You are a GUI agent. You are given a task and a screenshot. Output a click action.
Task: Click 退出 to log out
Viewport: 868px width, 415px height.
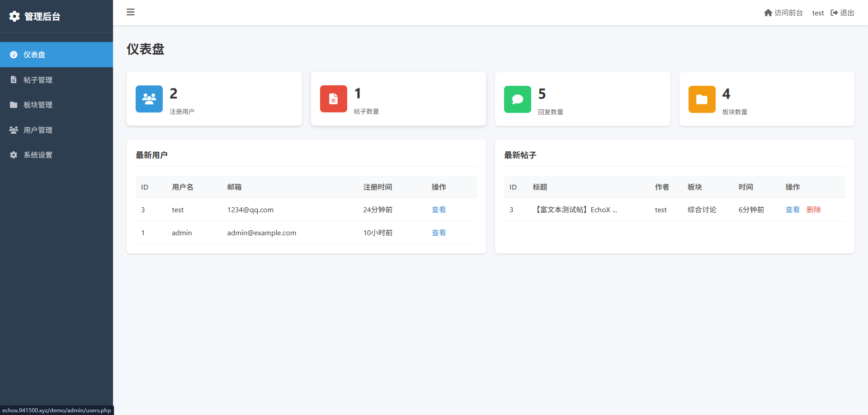click(848, 13)
